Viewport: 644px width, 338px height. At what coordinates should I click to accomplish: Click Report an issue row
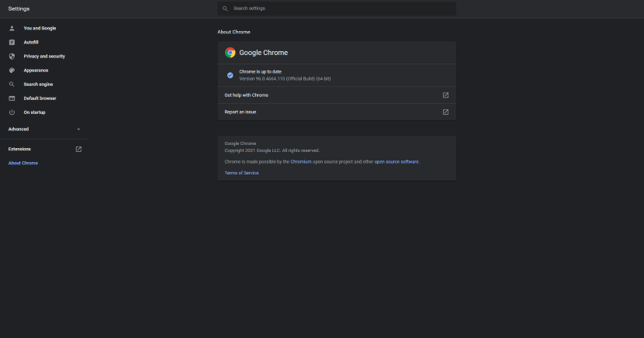[337, 112]
